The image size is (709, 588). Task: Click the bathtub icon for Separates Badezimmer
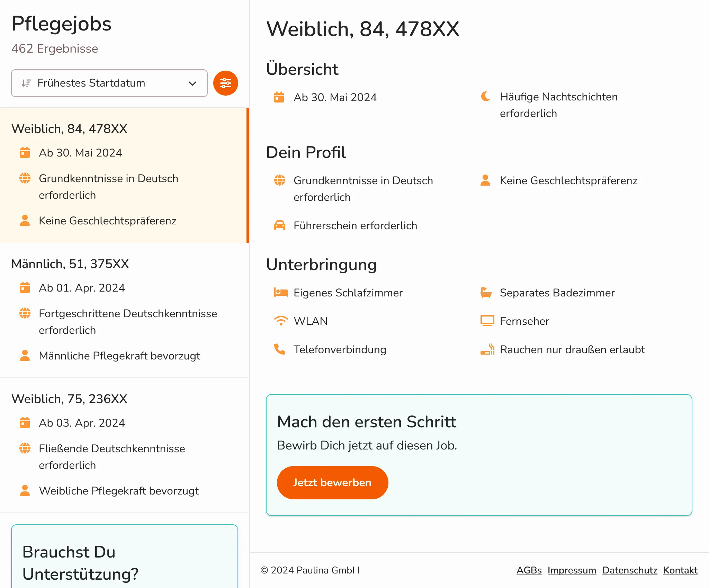486,293
